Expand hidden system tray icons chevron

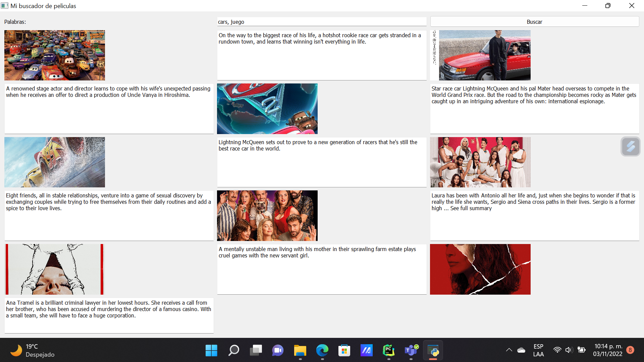(509, 350)
